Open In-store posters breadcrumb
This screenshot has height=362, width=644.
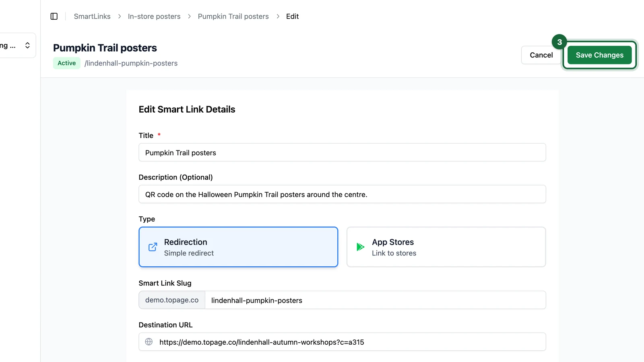(154, 16)
